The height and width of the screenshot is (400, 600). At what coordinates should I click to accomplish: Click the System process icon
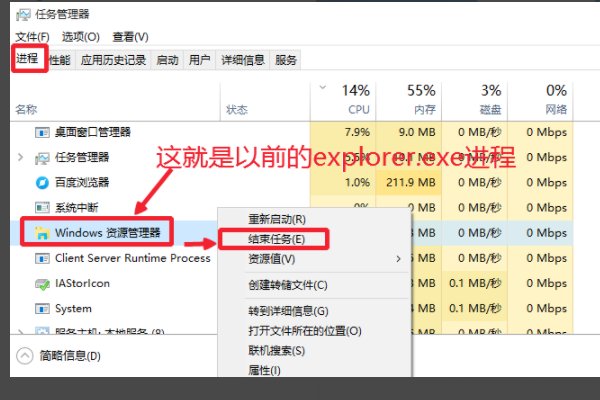click(x=42, y=309)
